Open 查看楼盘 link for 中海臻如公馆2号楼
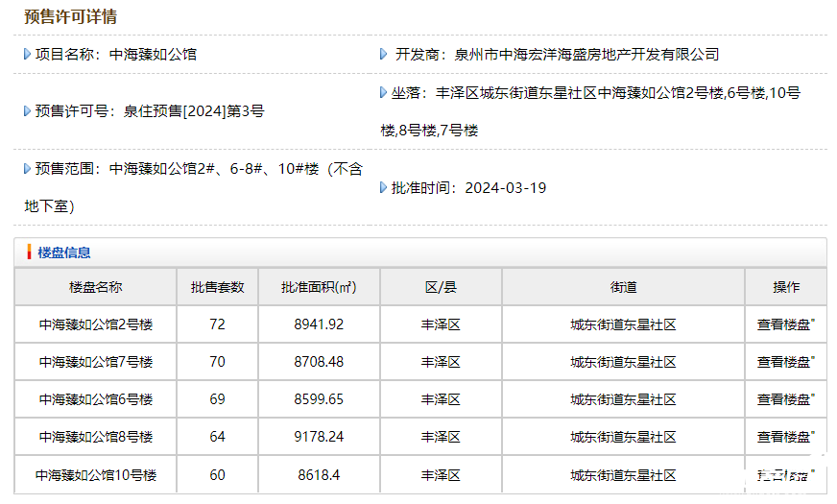837x504 pixels. pos(785,324)
